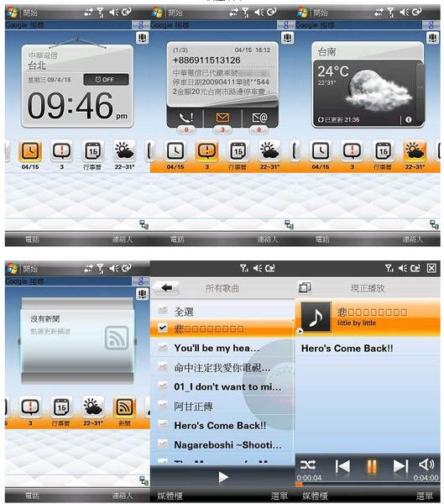
Task: Tap the sender number +886911513126
Action: point(206,60)
